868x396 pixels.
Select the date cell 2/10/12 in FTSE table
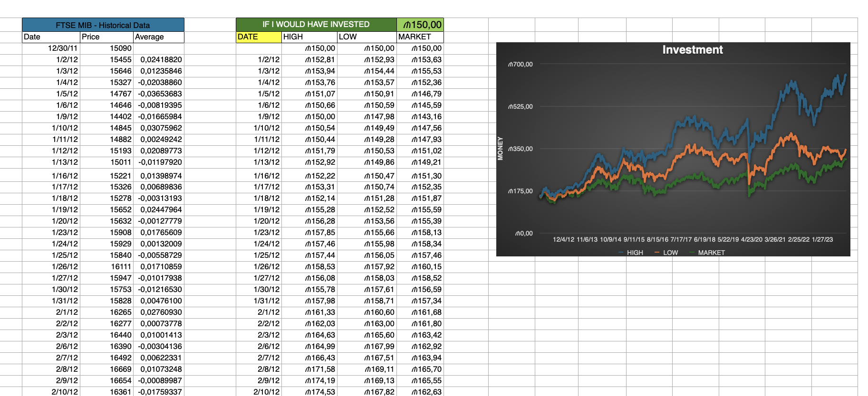65,392
